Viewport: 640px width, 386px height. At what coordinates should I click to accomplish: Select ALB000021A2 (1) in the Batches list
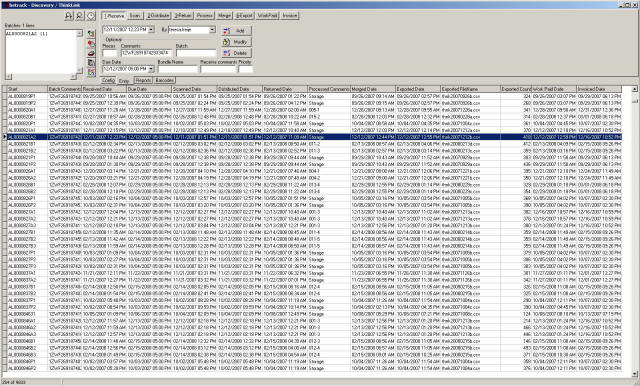tap(27, 33)
